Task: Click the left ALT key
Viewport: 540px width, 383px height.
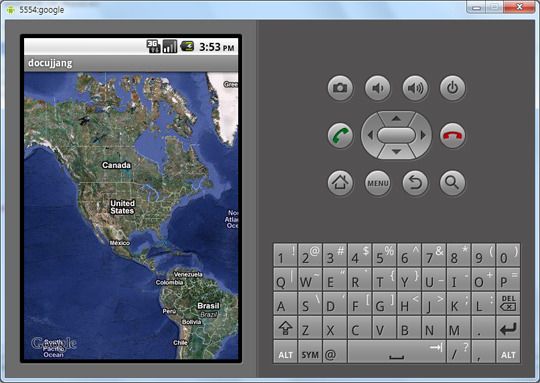Action: point(285,352)
